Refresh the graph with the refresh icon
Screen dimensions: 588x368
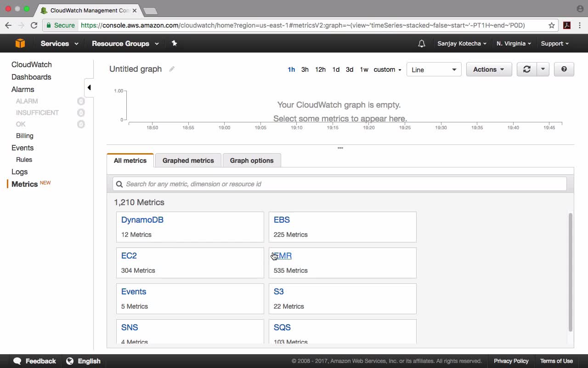[x=526, y=69]
